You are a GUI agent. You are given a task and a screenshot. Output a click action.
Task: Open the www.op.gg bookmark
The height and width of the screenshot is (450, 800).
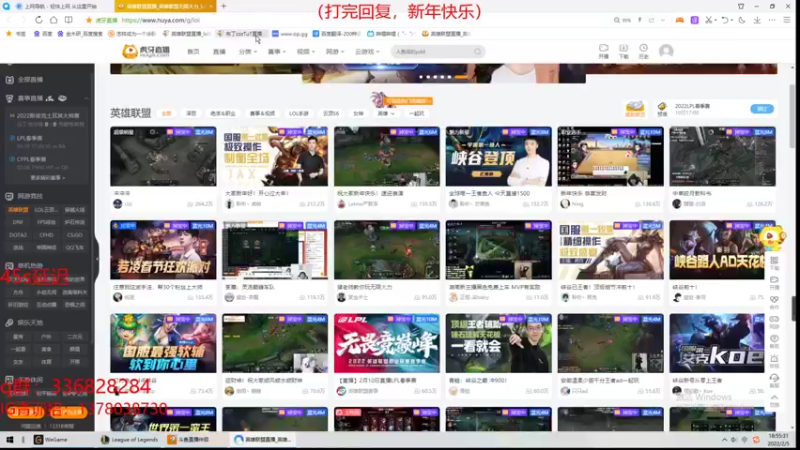pos(289,34)
